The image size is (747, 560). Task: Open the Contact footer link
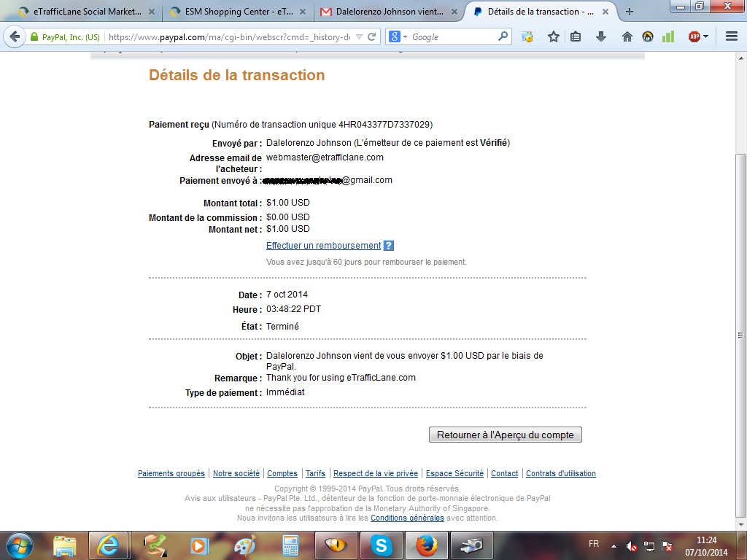(505, 473)
